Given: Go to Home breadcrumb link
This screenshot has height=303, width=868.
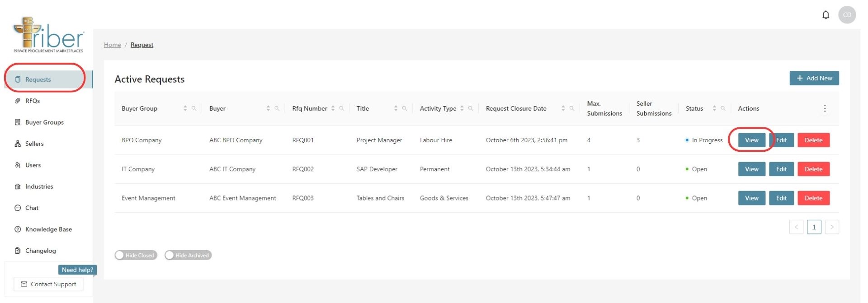Looking at the screenshot, I should coord(112,45).
